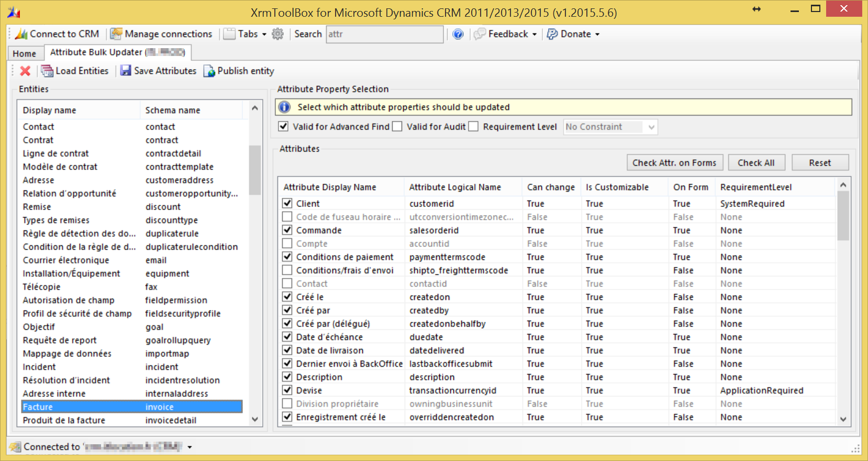The height and width of the screenshot is (461, 868).
Task: Sort by RequirementLevel column header
Action: tap(775, 187)
